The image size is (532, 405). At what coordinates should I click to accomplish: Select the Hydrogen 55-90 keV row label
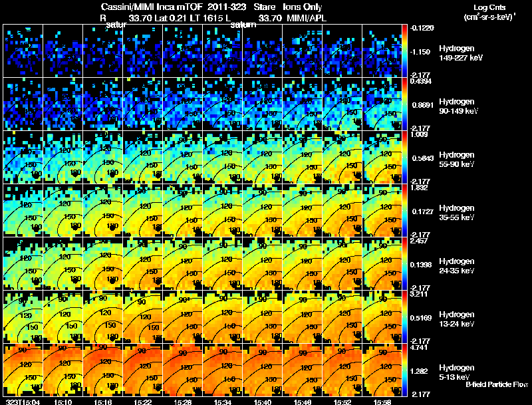click(x=457, y=160)
